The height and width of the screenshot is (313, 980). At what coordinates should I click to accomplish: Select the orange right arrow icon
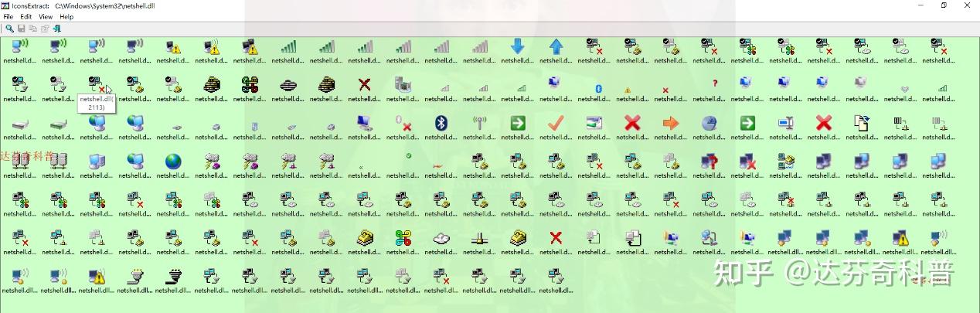tap(671, 123)
